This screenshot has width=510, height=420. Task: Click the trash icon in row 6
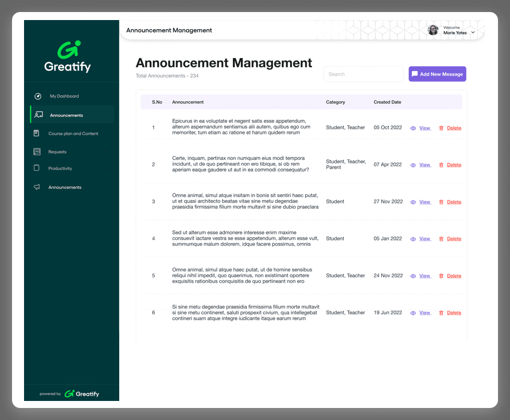point(441,313)
